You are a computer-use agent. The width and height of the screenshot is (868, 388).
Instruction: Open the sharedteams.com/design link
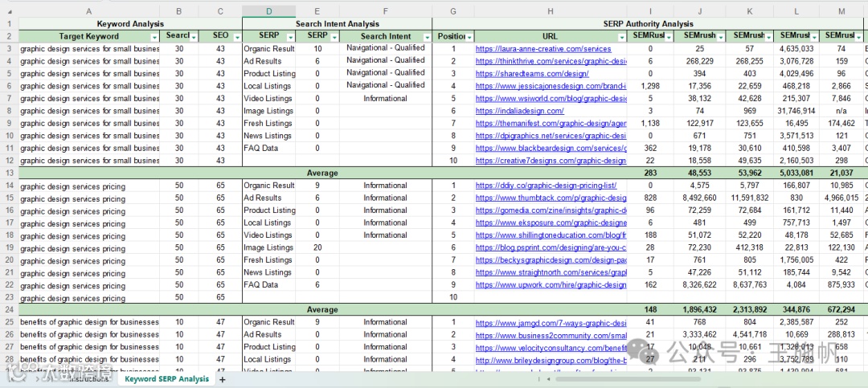click(x=532, y=74)
